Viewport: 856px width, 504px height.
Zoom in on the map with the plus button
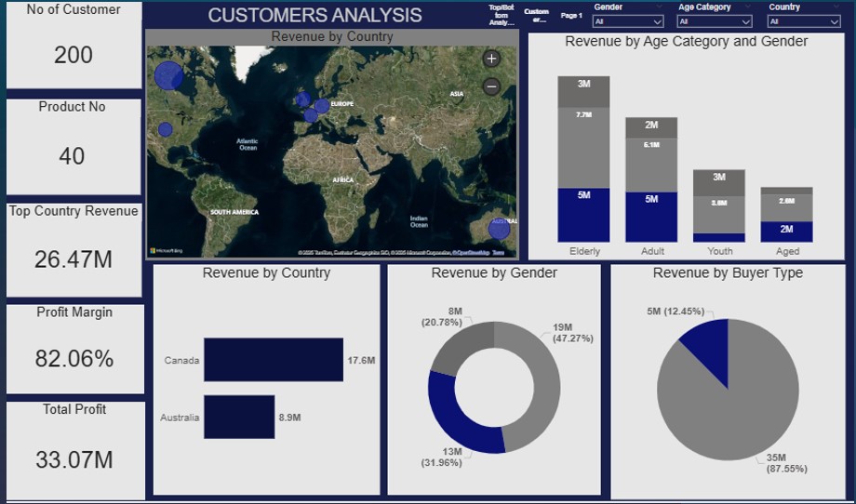point(491,59)
